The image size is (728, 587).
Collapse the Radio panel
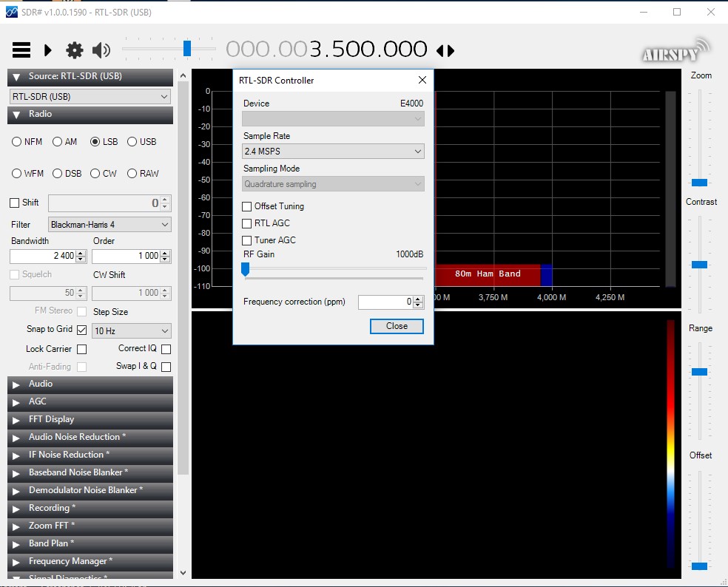tap(90, 114)
